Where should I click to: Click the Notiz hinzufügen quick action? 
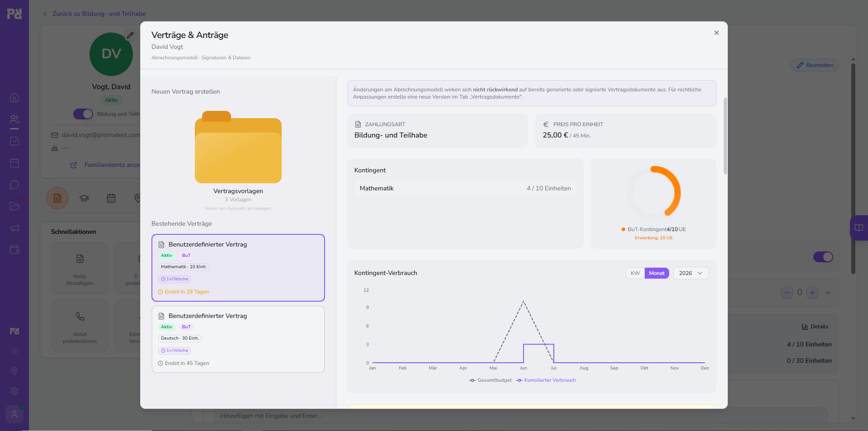pos(80,268)
